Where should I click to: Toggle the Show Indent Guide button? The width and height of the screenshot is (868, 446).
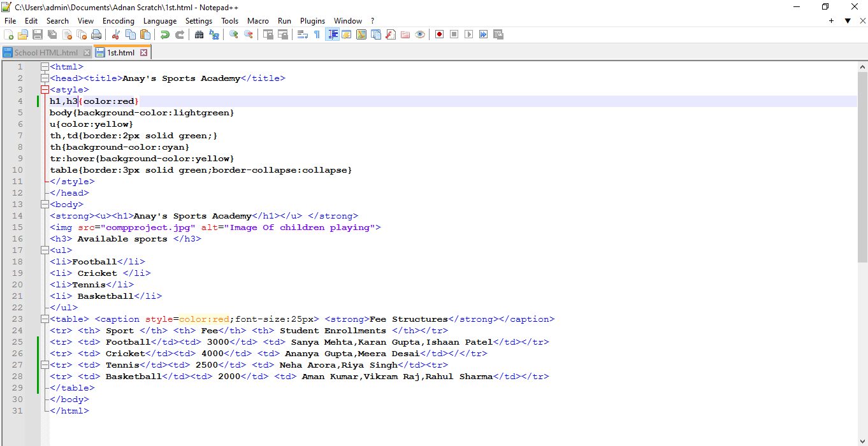point(332,34)
